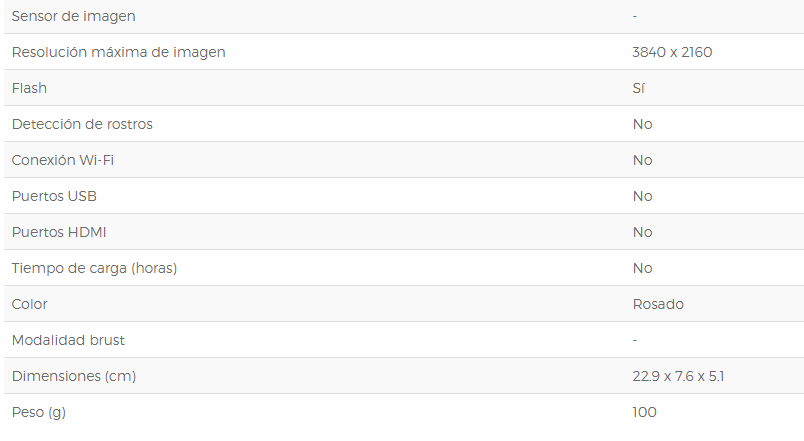Click the 'Modalidad brust' label

click(x=68, y=340)
